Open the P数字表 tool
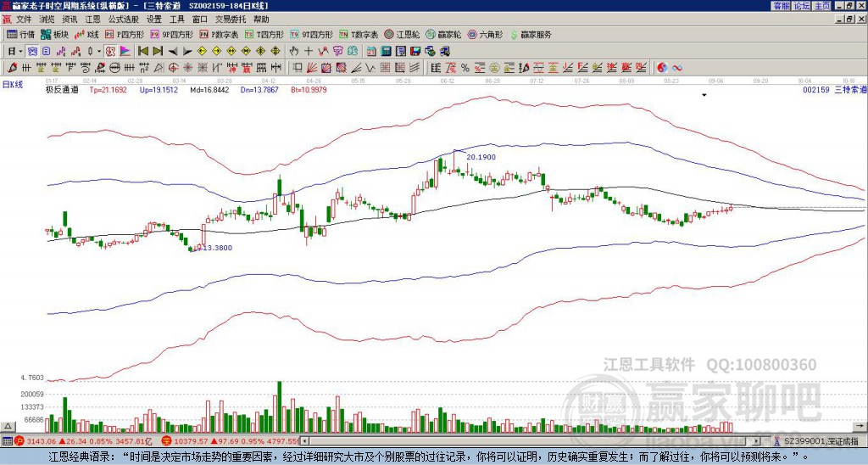The height and width of the screenshot is (465, 868). click(219, 34)
